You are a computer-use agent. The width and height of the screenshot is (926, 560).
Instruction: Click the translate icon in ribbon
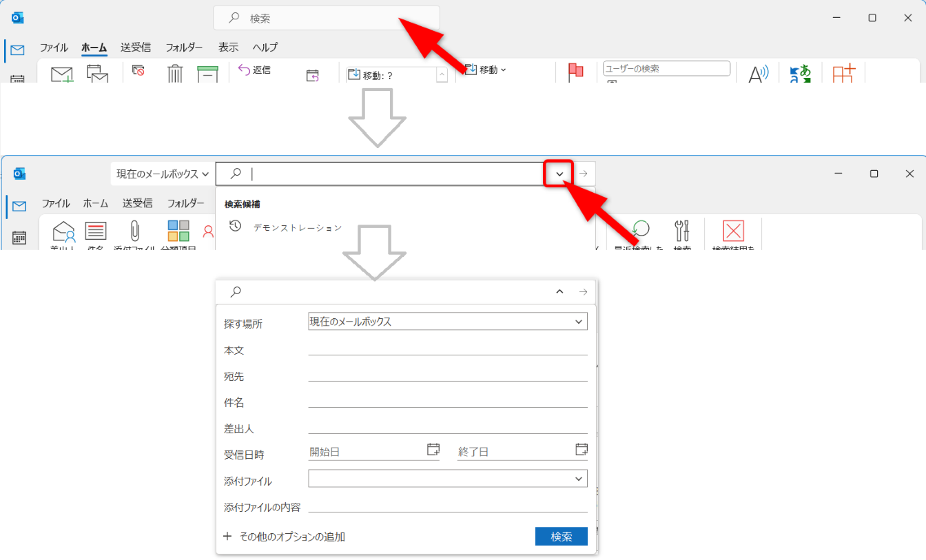click(800, 74)
